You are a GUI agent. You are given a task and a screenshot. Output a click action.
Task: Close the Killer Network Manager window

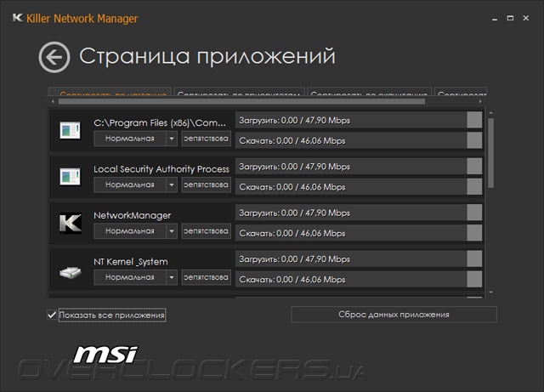tap(526, 18)
